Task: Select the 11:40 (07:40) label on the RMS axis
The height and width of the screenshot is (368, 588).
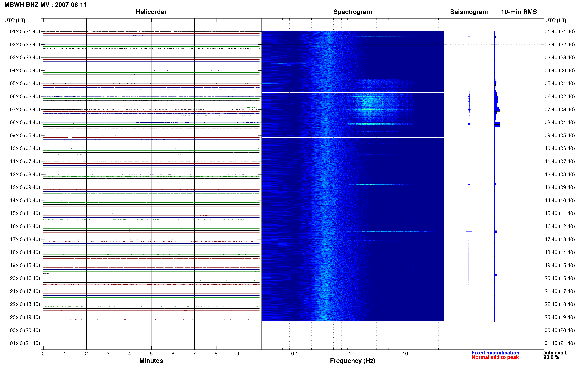Action: [x=560, y=161]
